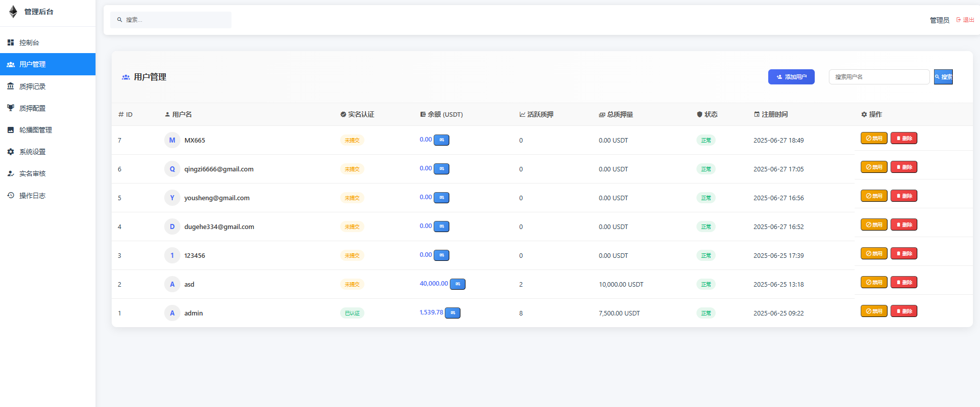
Task: Go to 质押记录 in the sidebar
Action: (32, 86)
